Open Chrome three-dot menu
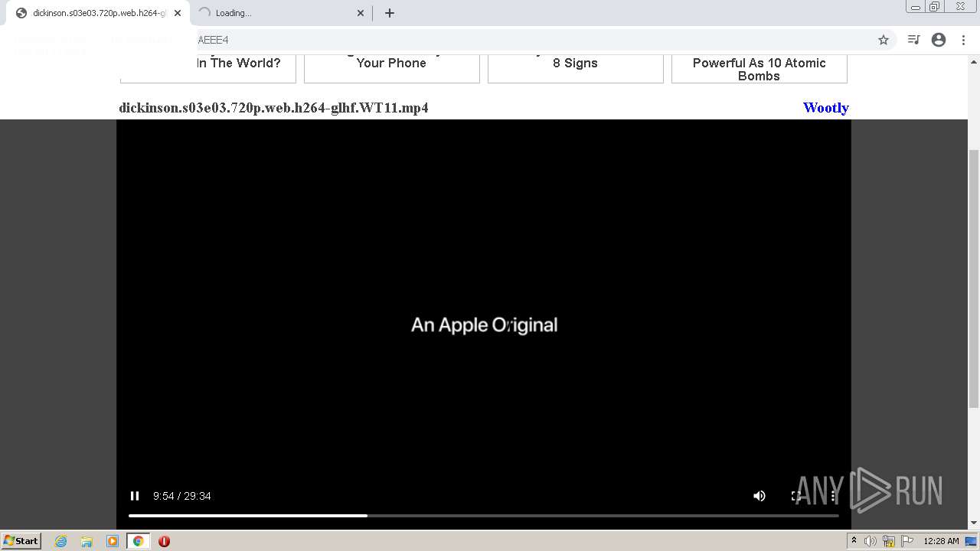This screenshot has width=980, height=551. point(963,40)
